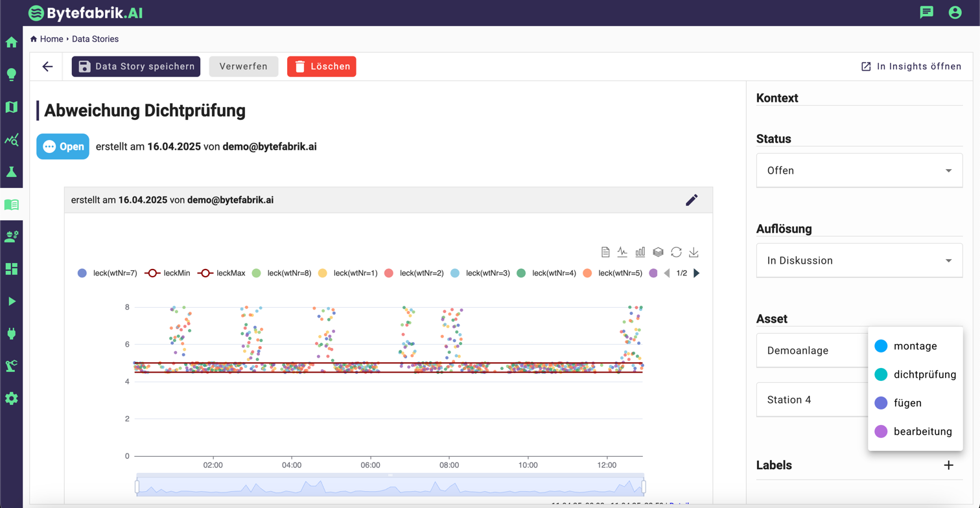Click the Data Story speichern button
The width and height of the screenshot is (980, 508).
[x=136, y=67]
